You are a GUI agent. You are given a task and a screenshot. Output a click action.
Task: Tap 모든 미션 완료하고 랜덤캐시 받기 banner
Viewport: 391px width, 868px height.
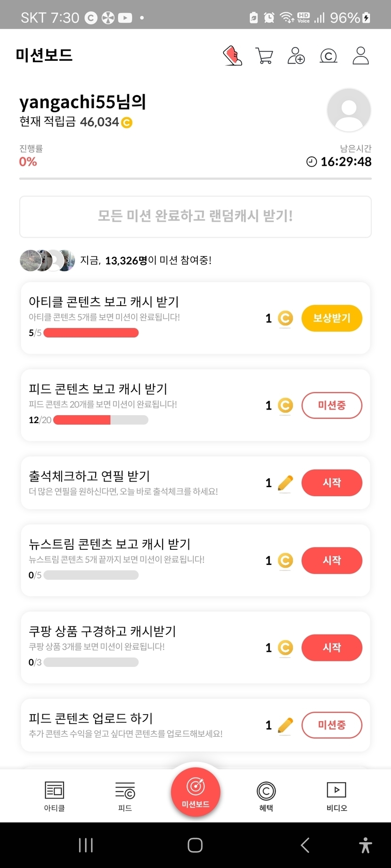pos(195,217)
